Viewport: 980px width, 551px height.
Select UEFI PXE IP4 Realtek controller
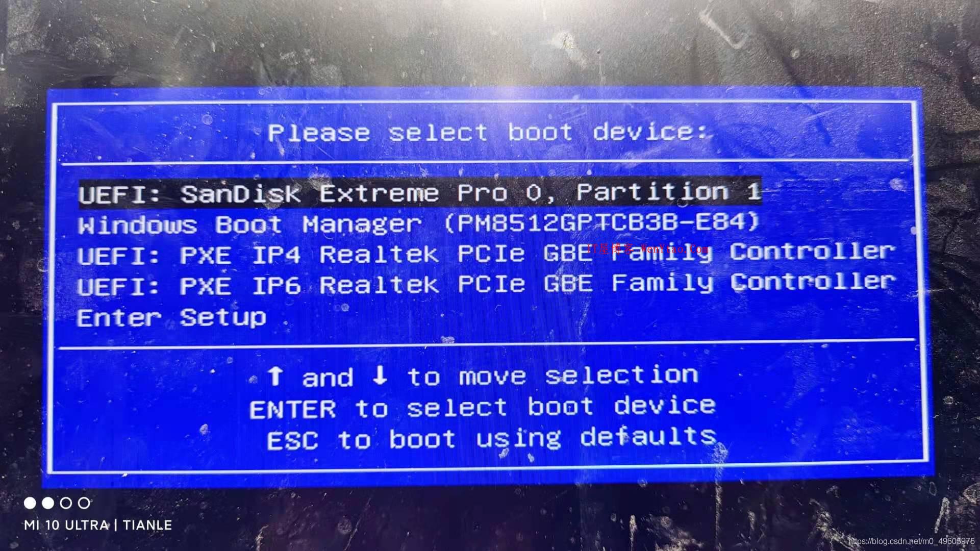point(489,253)
